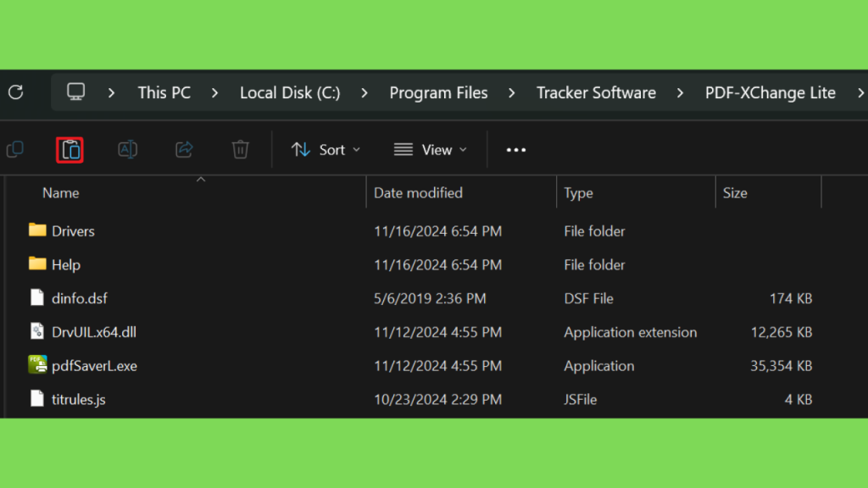This screenshot has width=868, height=488.
Task: Click the Refresh icon
Action: [x=16, y=91]
